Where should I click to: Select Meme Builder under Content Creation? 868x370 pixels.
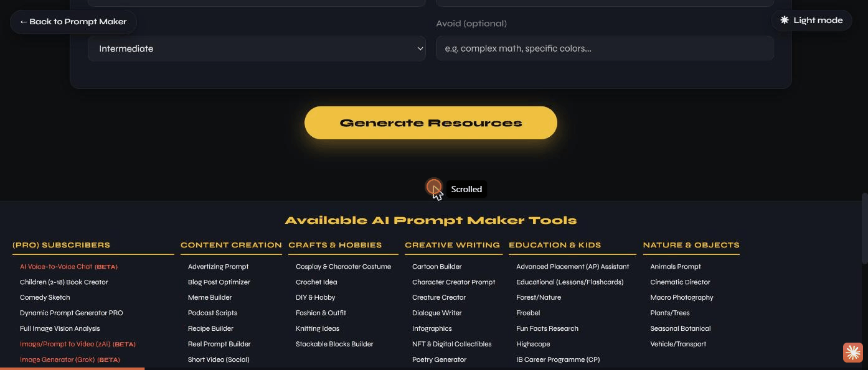(x=210, y=298)
